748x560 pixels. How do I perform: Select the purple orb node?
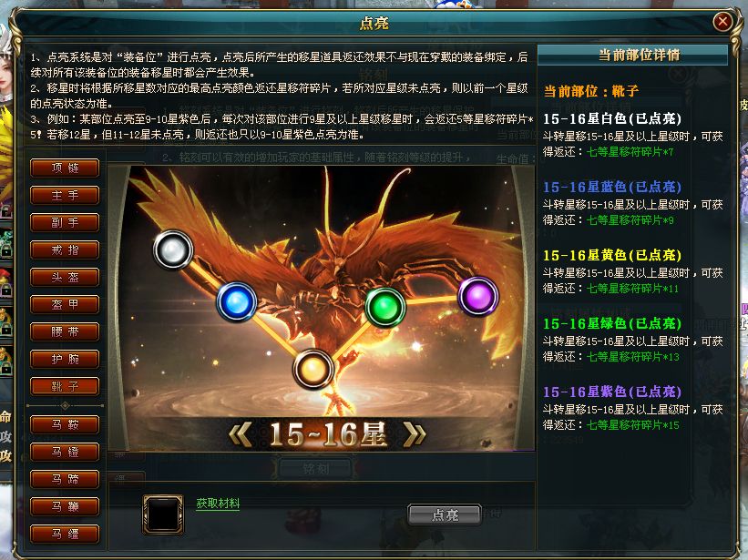tap(478, 297)
